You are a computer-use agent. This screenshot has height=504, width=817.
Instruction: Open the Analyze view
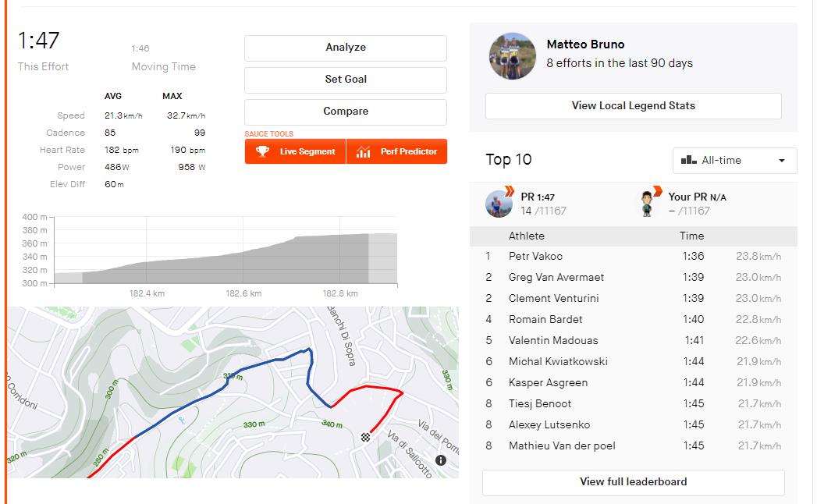click(x=345, y=48)
